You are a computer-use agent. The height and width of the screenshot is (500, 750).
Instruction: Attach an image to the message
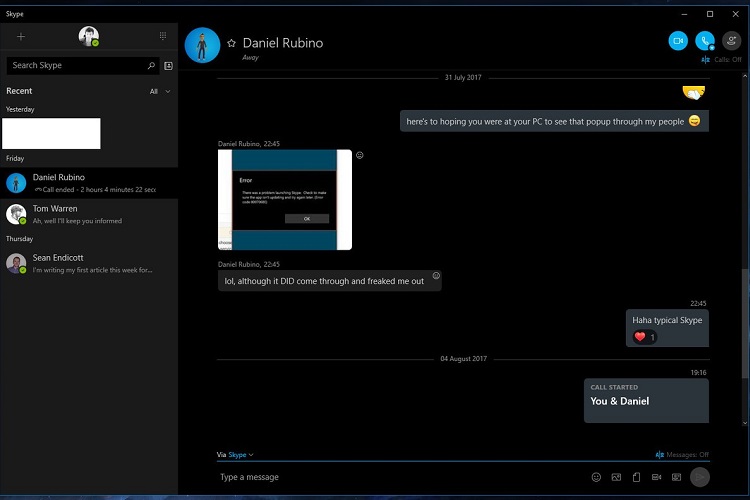[x=616, y=477]
